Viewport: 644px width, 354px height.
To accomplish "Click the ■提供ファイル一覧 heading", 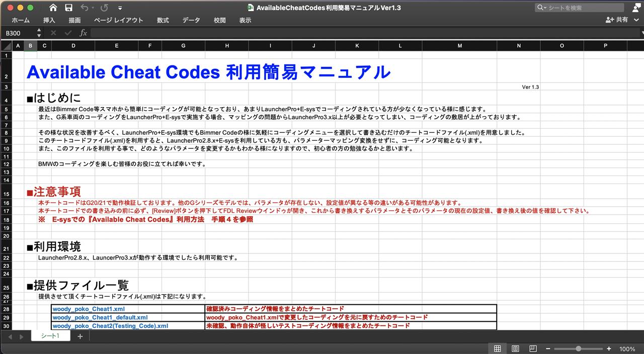I will [77, 286].
